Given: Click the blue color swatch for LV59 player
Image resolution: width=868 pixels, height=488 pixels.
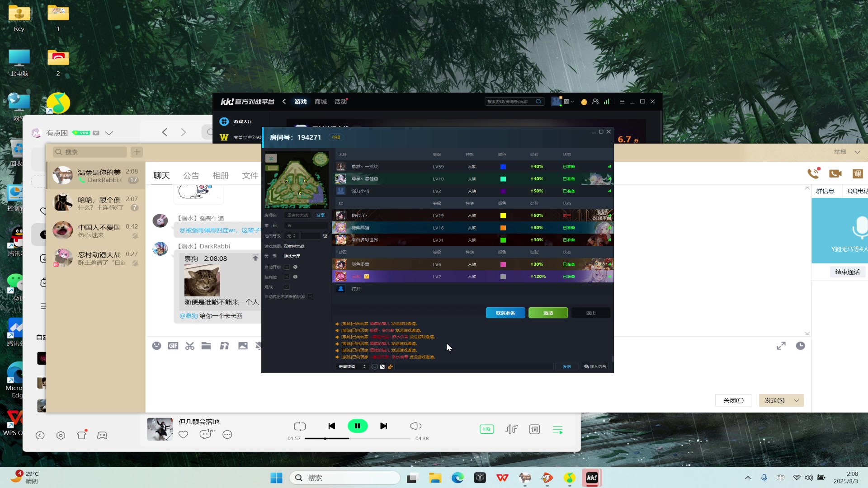Looking at the screenshot, I should (503, 167).
